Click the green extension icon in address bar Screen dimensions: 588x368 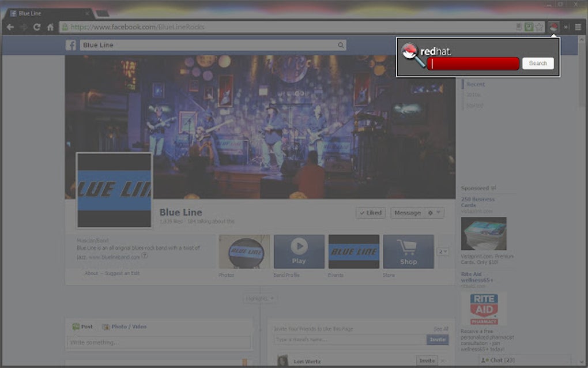pyautogui.click(x=529, y=27)
